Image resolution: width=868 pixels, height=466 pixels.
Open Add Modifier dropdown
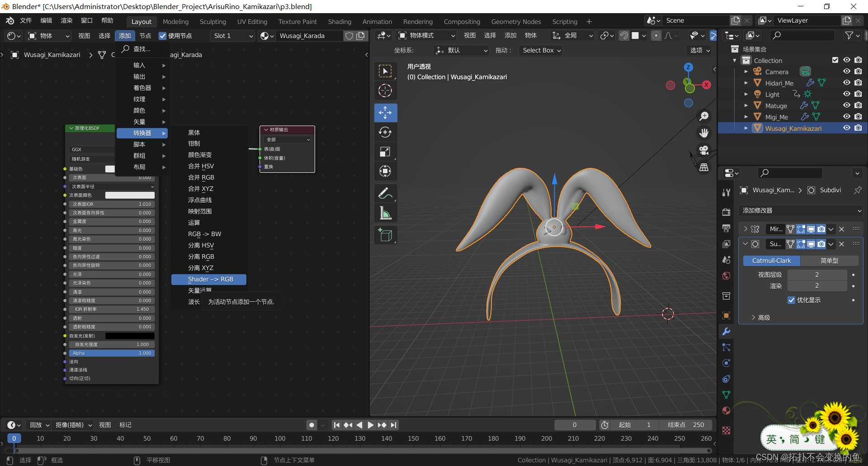(801, 210)
